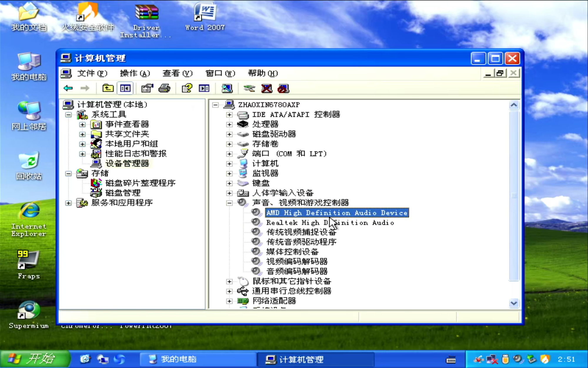Image resolution: width=588 pixels, height=368 pixels.
Task: Open Huorong security software desktop icon
Action: [x=88, y=17]
